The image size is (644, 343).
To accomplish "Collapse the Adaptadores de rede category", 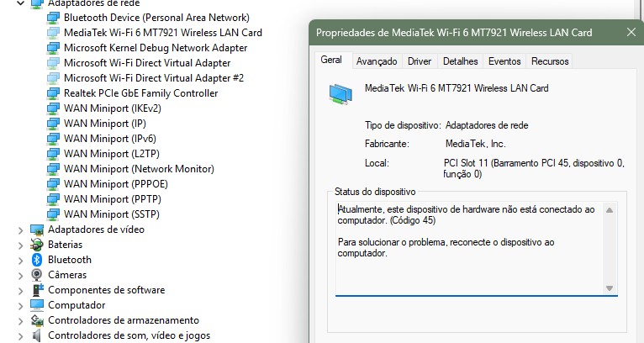I will [20, 3].
